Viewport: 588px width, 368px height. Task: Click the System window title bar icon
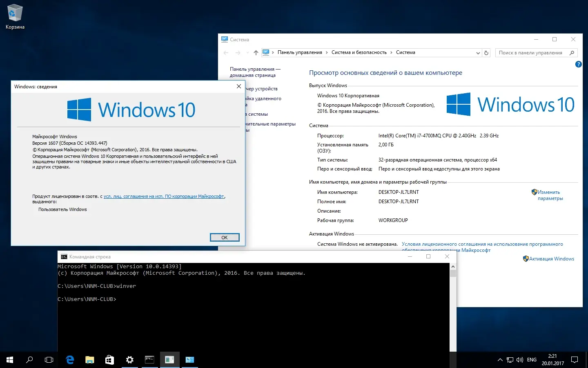click(x=225, y=39)
